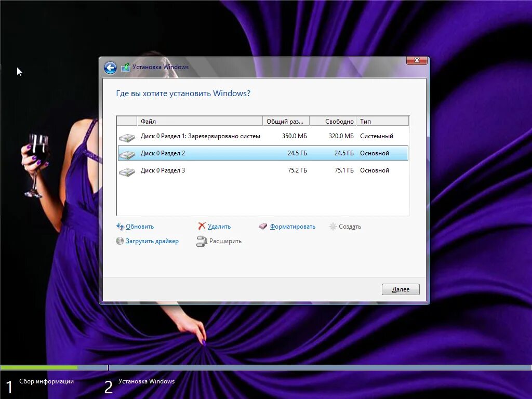Click drive icon of Диск 0 Раздел 3
Viewport: 532px width, 399px height.
pyautogui.click(x=127, y=172)
